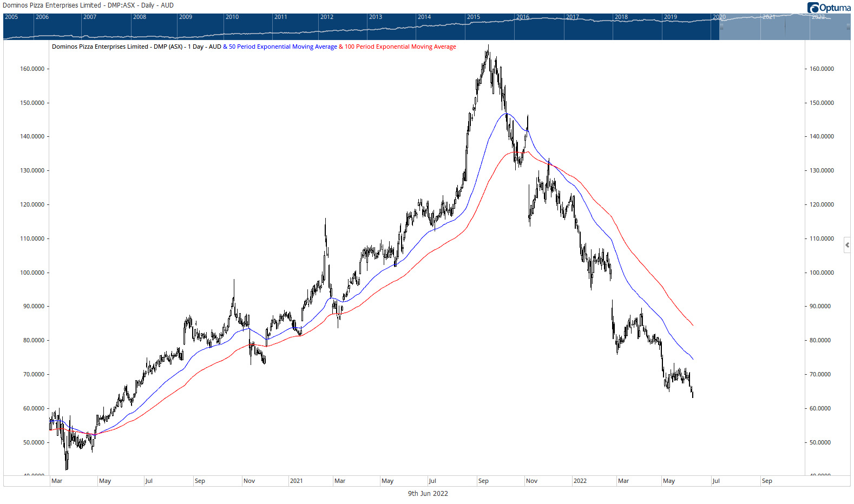Click the highlighted range in the overview bar

(785, 30)
